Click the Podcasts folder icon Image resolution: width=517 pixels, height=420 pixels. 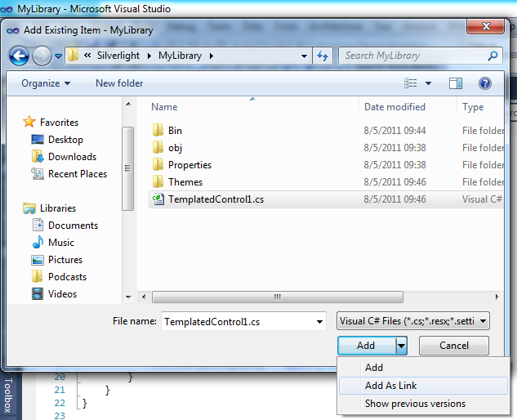pyautogui.click(x=38, y=276)
